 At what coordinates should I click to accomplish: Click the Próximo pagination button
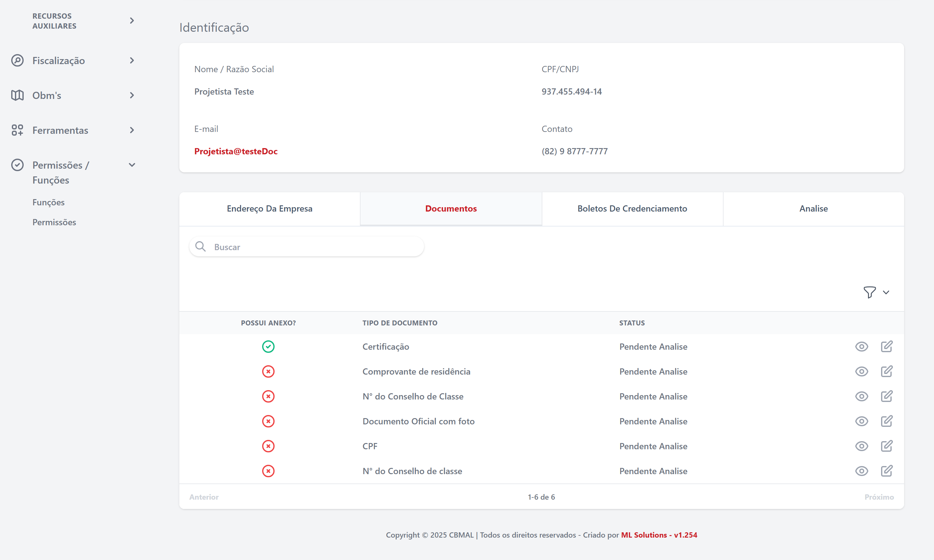click(879, 497)
